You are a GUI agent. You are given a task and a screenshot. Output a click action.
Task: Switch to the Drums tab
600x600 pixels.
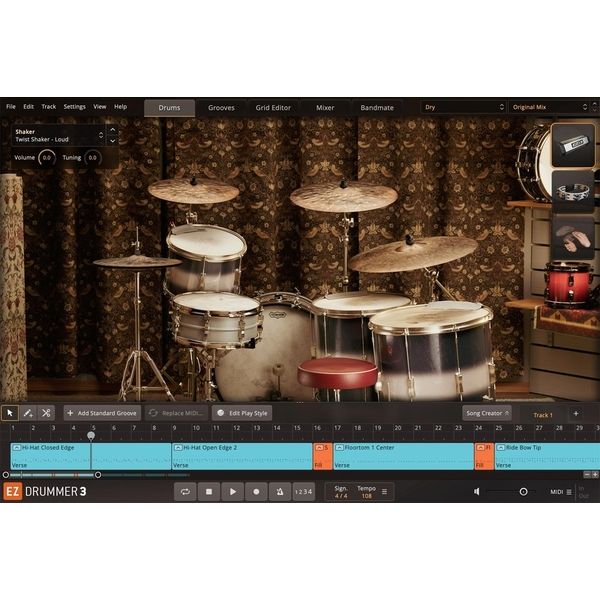(x=170, y=108)
